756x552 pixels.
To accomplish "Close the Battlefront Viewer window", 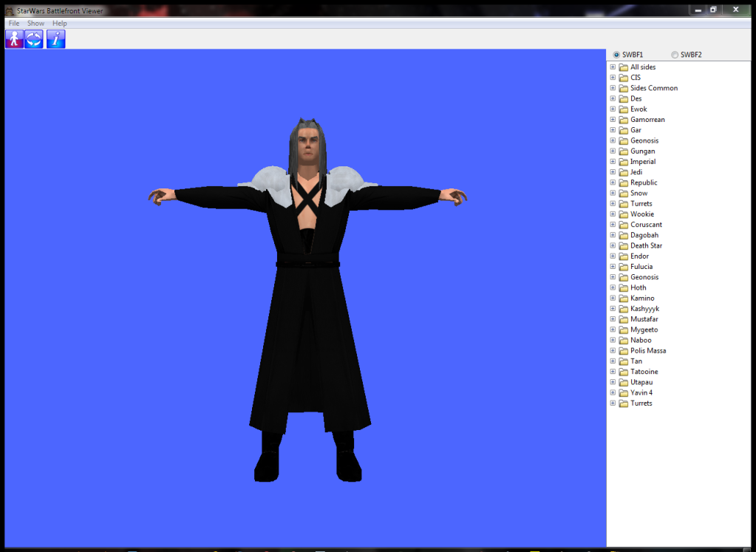I will point(736,10).
